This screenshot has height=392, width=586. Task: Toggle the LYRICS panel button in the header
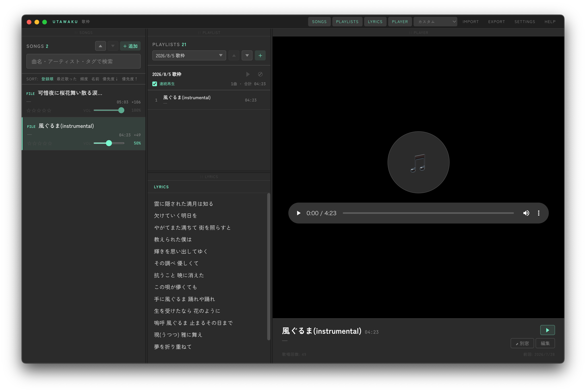(x=375, y=22)
